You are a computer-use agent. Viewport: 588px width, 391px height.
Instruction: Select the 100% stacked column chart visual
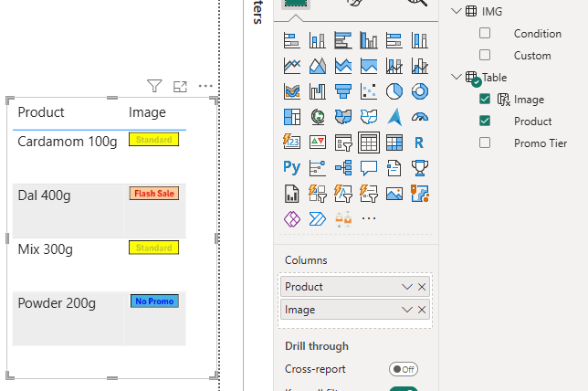click(420, 40)
